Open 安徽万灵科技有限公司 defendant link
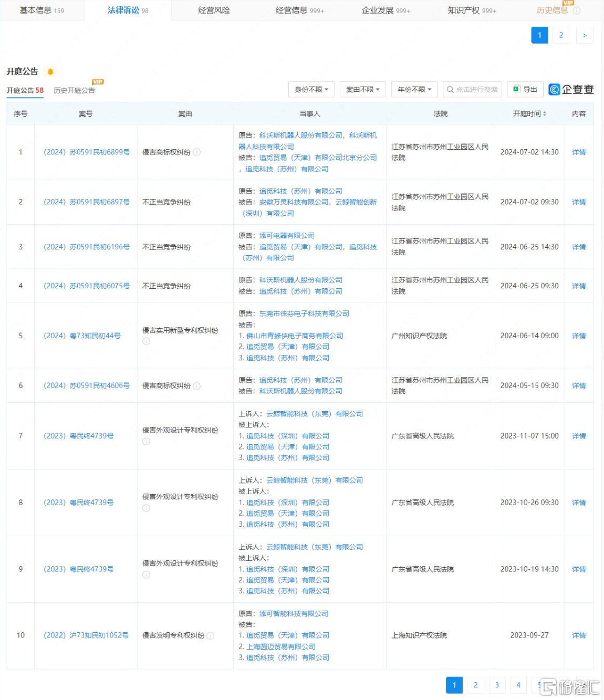604x700 pixels. [x=294, y=202]
